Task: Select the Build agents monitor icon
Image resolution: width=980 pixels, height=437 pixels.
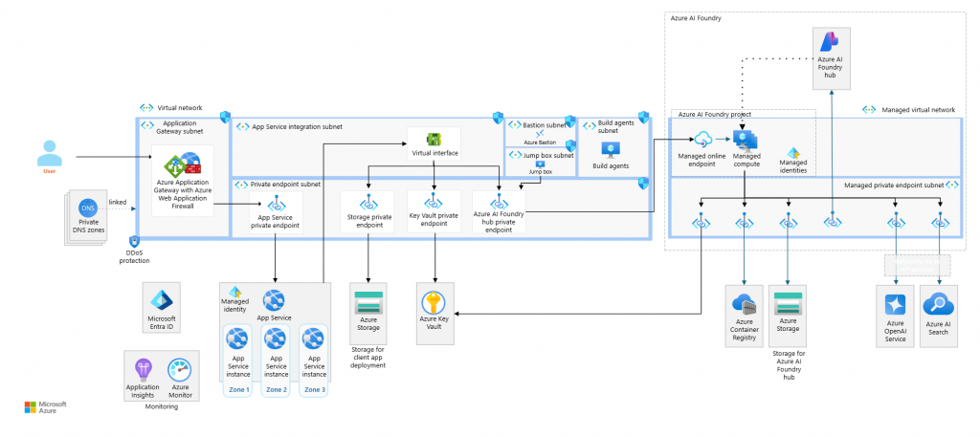Action: coord(611,149)
